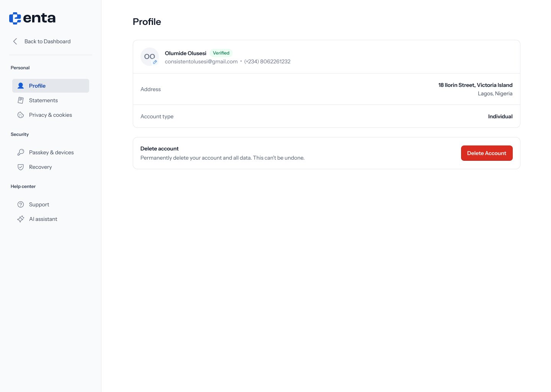Click the red Delete Account button

[487, 153]
